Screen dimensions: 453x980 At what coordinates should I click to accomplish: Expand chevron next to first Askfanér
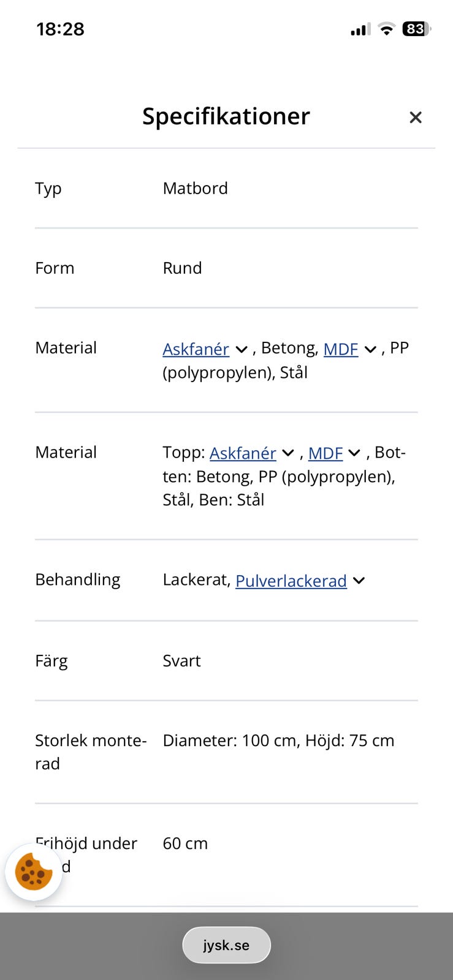click(242, 350)
